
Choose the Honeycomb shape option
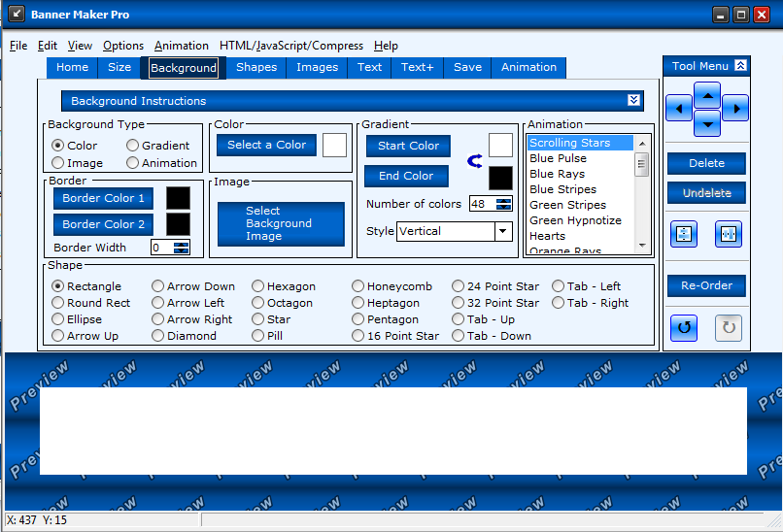click(x=392, y=286)
